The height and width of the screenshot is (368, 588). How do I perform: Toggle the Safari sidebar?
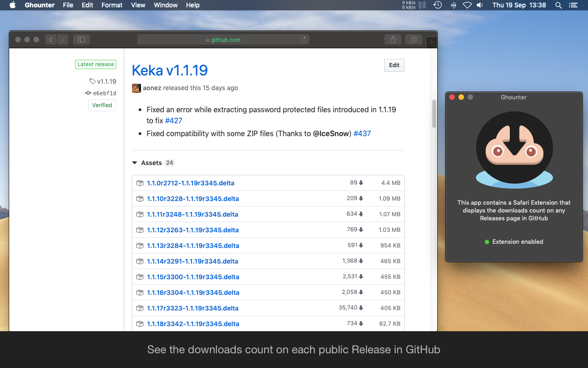pos(82,40)
